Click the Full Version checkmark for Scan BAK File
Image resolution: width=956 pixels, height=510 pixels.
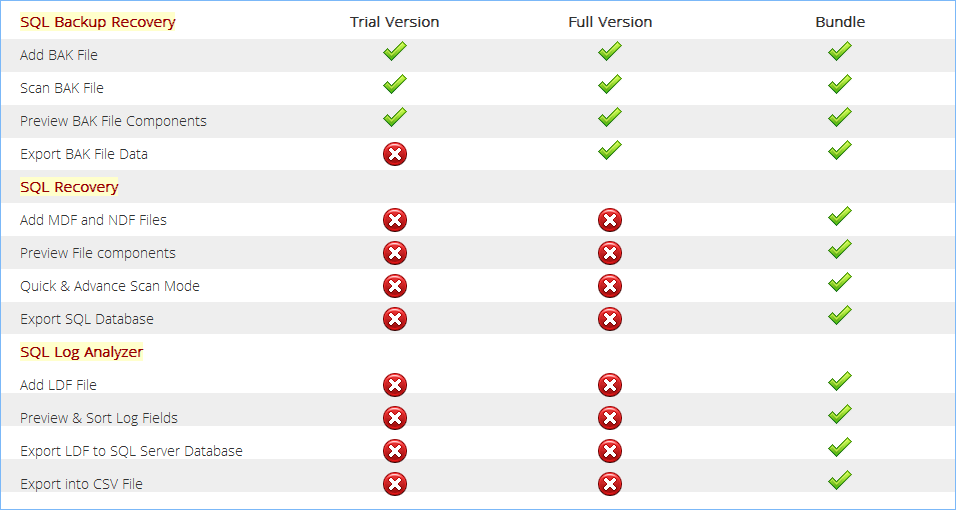(x=610, y=84)
